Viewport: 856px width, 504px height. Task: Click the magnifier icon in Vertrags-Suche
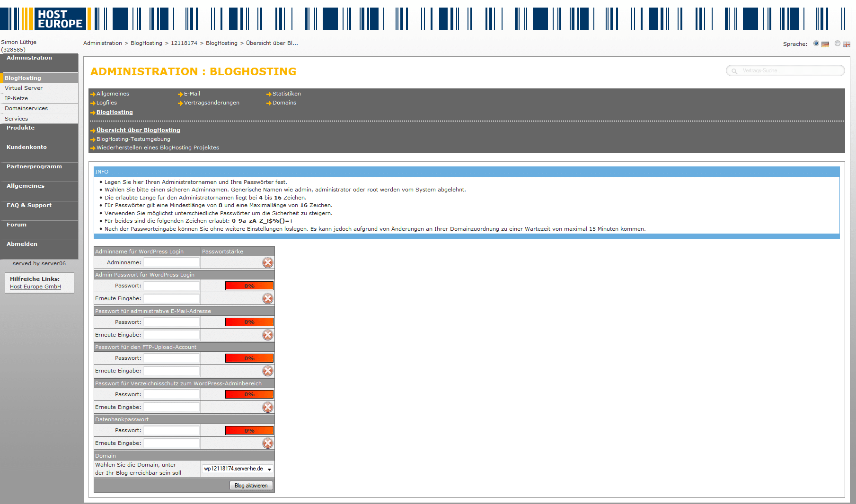point(734,71)
